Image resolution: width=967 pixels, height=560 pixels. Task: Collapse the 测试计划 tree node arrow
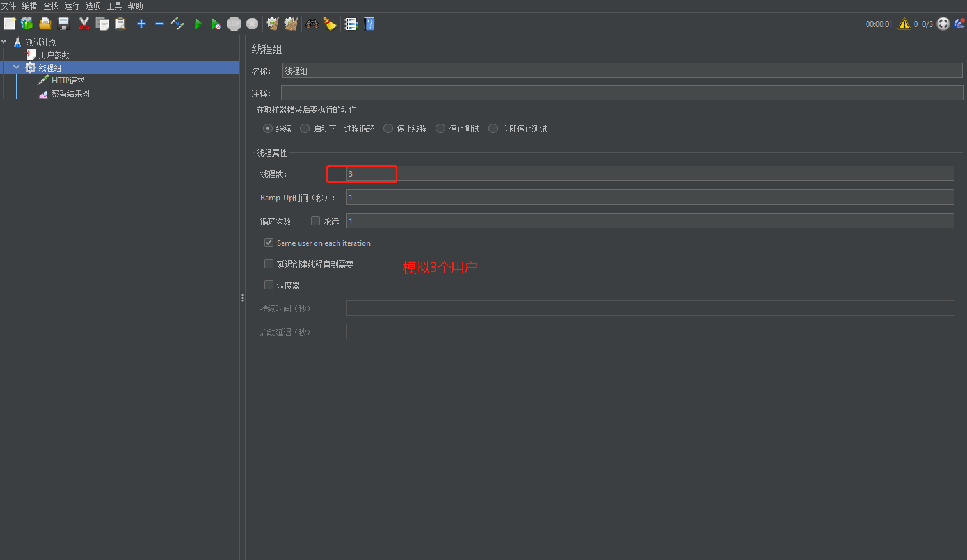(4, 42)
